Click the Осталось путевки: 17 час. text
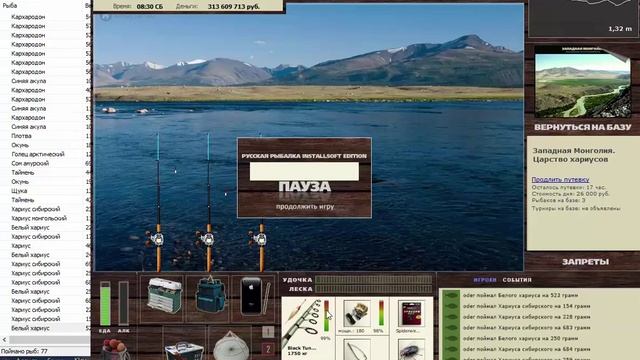The height and width of the screenshot is (360, 640). (569, 187)
